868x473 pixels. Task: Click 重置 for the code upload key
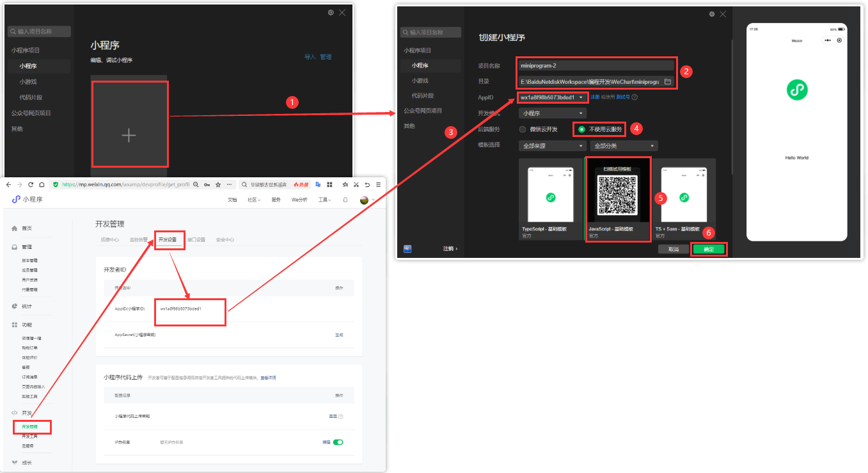(x=333, y=417)
